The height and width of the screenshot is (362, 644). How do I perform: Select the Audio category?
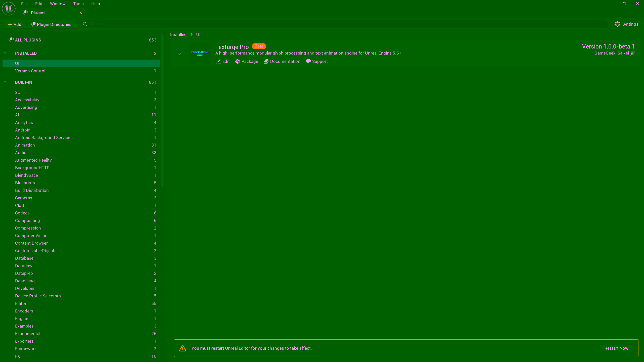[81, 153]
